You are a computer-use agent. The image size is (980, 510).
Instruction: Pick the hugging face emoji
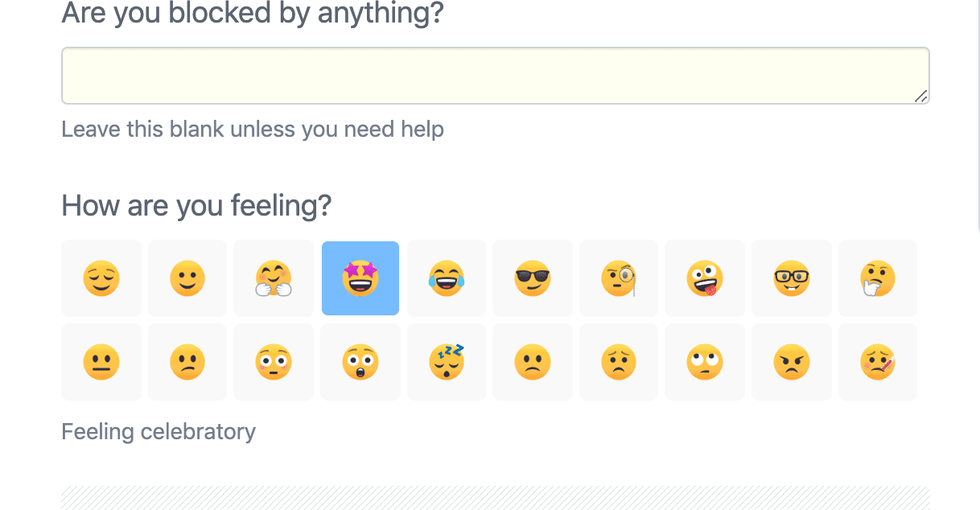click(x=274, y=278)
